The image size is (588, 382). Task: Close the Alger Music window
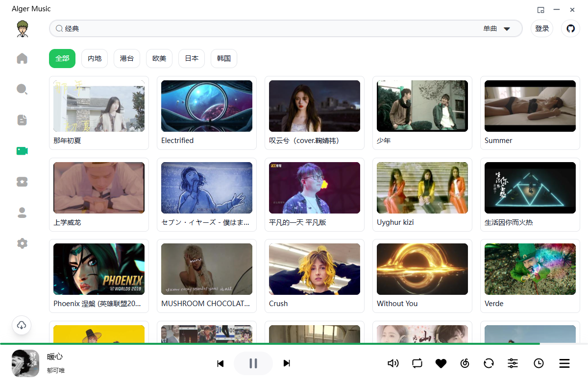coord(572,10)
